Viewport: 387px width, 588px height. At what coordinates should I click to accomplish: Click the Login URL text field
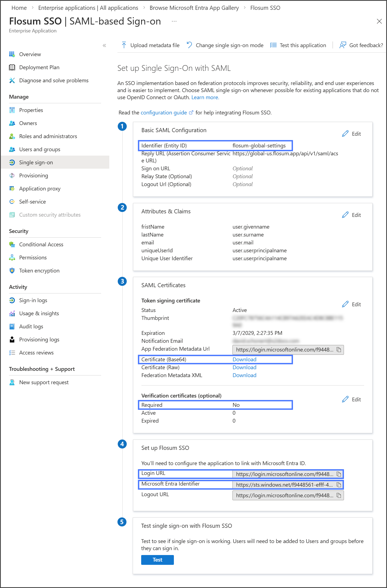pos(284,474)
